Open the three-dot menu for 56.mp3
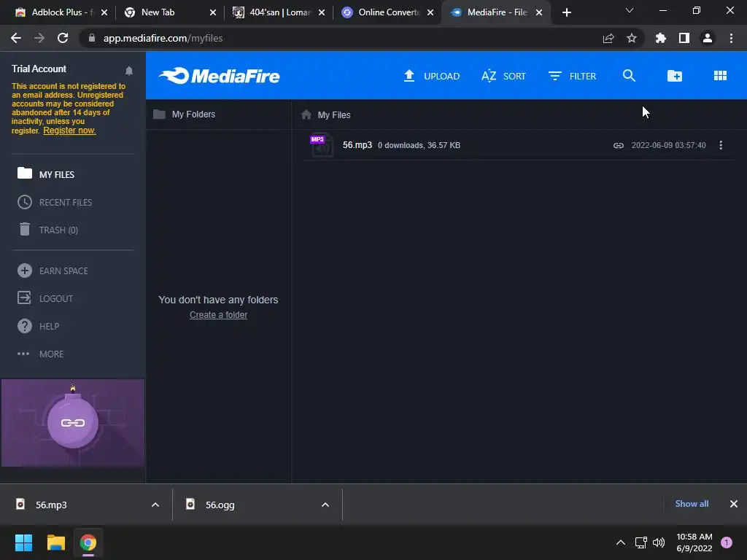This screenshot has height=560, width=747. 721,145
